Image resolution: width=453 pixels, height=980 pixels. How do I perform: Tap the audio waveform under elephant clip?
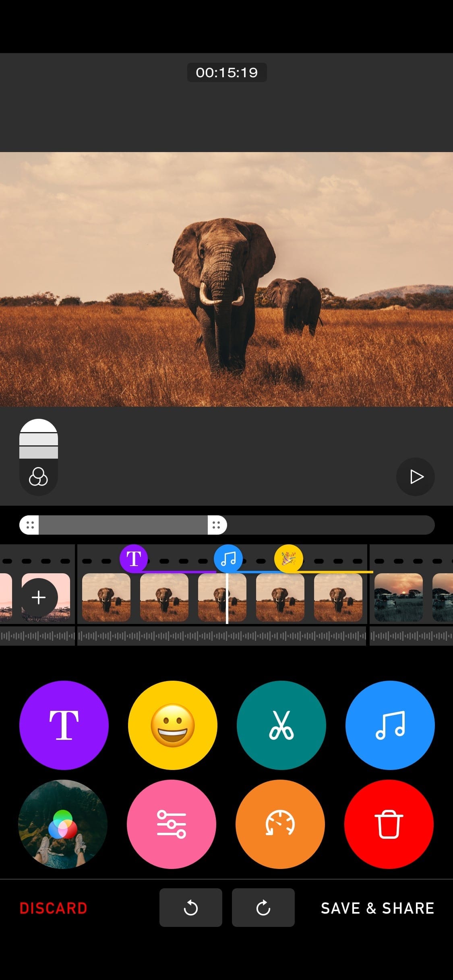(221, 636)
